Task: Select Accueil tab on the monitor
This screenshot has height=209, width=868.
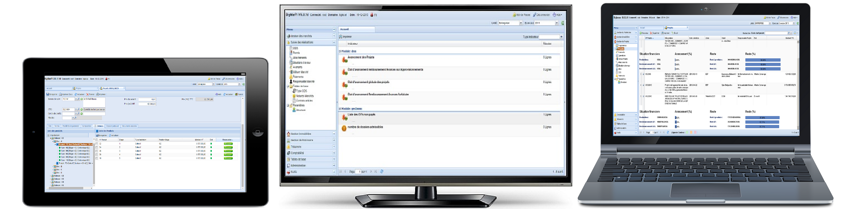Action: click(356, 29)
